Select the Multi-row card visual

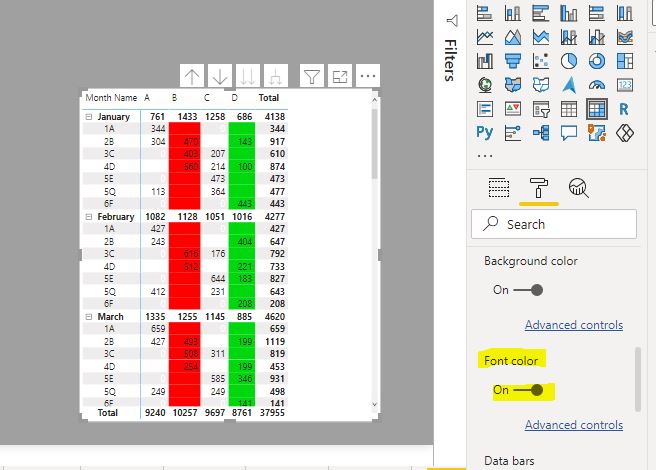tap(485, 109)
